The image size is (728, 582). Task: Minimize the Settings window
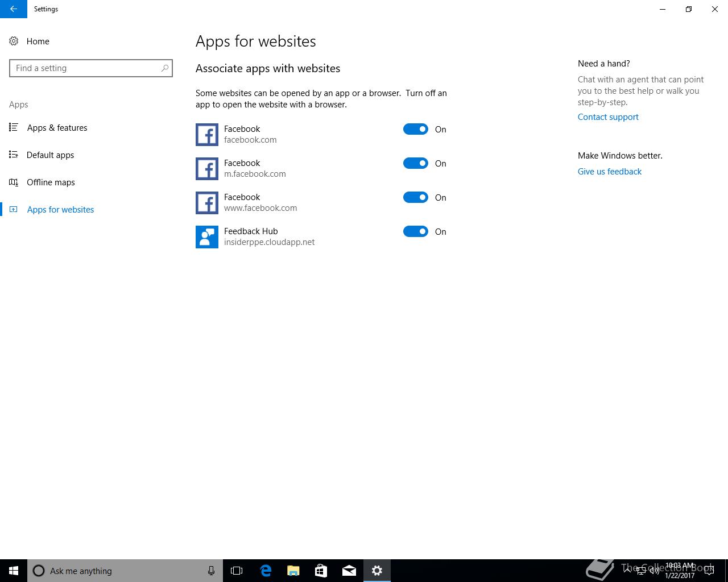(663, 9)
